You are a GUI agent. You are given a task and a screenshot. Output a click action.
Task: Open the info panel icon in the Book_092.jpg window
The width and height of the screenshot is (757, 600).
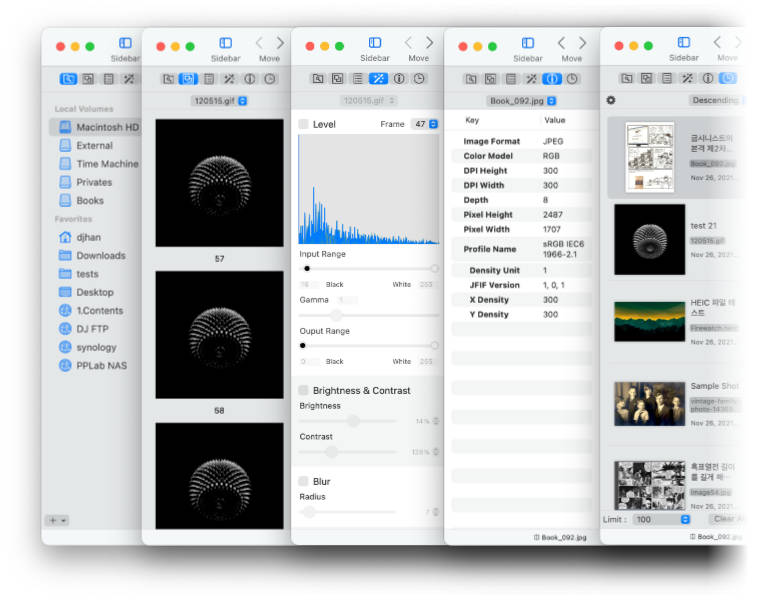(551, 79)
